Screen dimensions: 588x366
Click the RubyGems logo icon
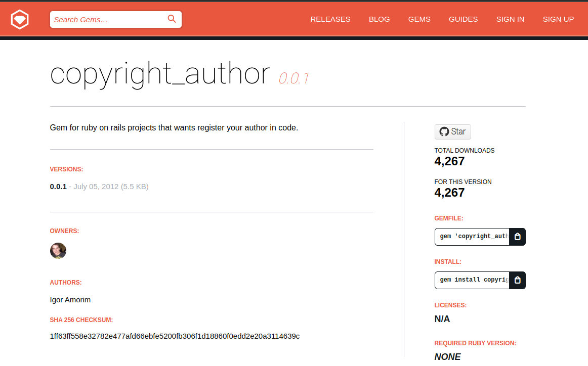click(x=20, y=19)
